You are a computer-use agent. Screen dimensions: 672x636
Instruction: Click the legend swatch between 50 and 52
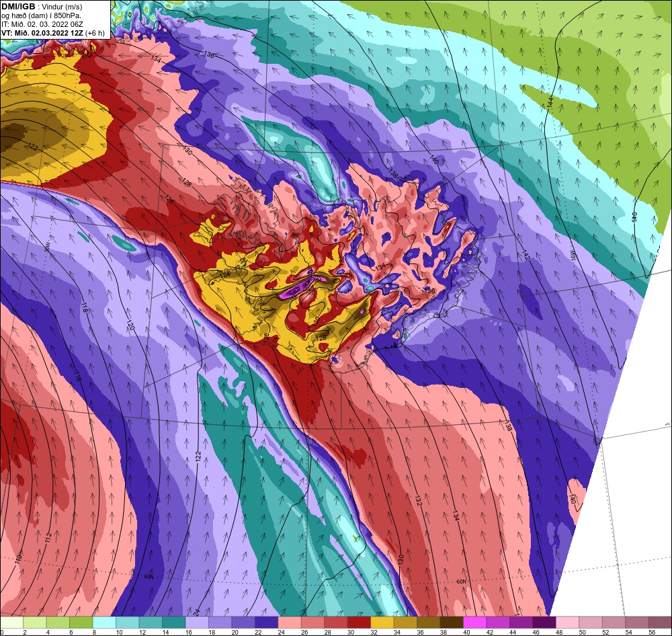pyautogui.click(x=591, y=623)
